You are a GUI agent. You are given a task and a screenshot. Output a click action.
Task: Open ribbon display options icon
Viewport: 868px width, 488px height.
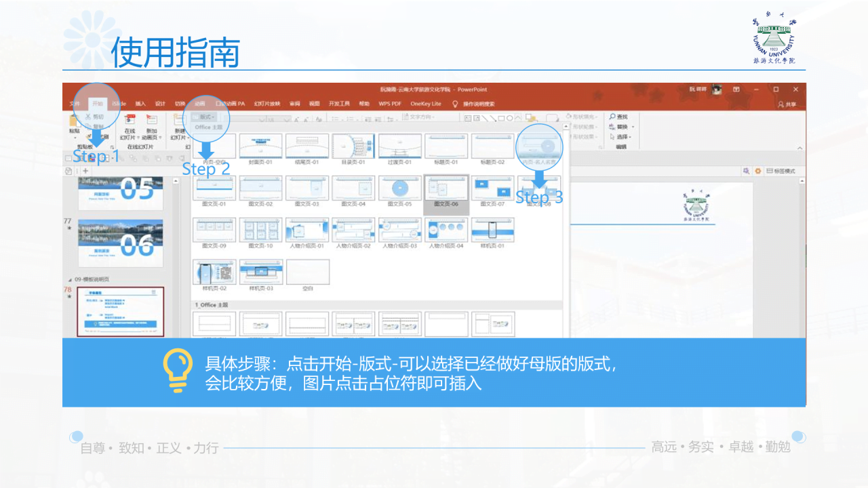[736, 89]
